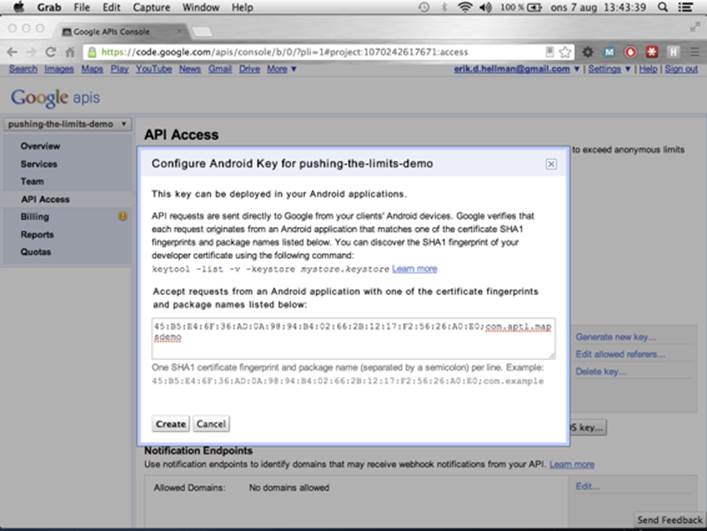
Task: Click the YouTube link
Action: (x=154, y=69)
